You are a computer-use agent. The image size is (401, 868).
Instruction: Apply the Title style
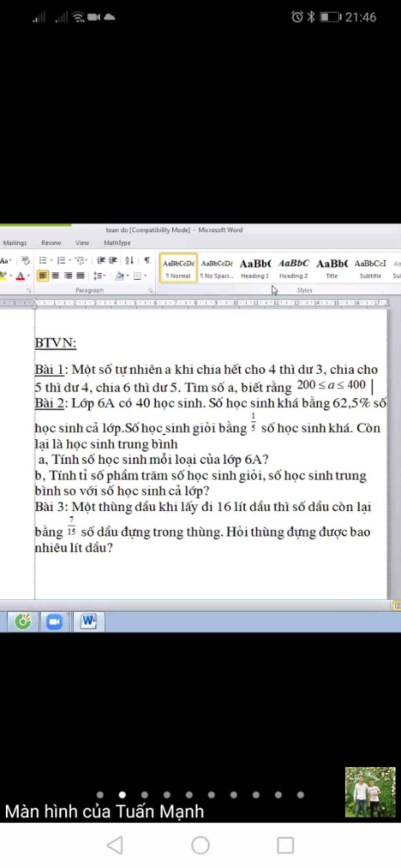[x=332, y=268]
